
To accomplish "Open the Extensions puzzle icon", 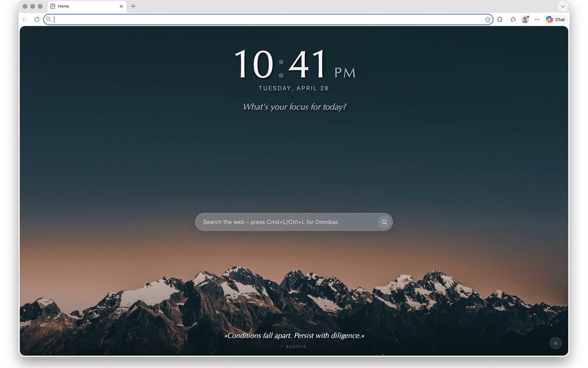I will pos(500,19).
